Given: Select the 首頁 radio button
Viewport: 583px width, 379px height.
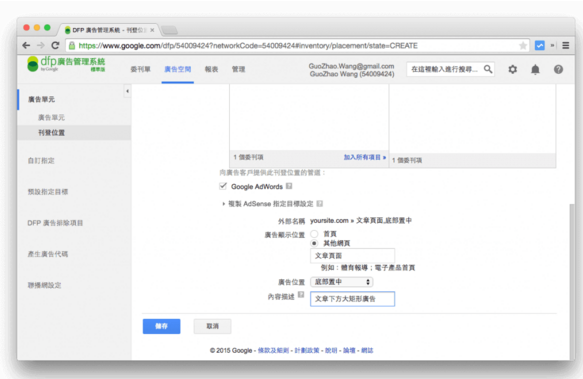Looking at the screenshot, I should 314,234.
